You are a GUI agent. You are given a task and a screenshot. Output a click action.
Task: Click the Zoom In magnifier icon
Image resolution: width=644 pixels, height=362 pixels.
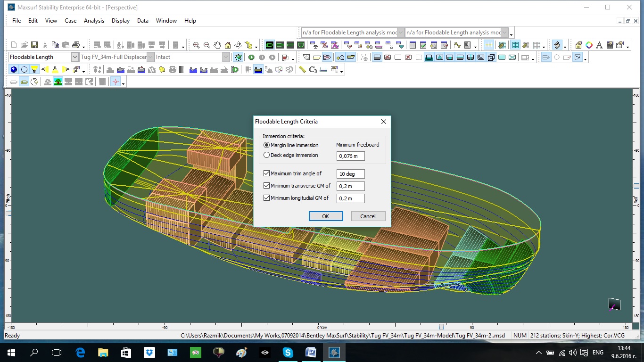(x=197, y=45)
